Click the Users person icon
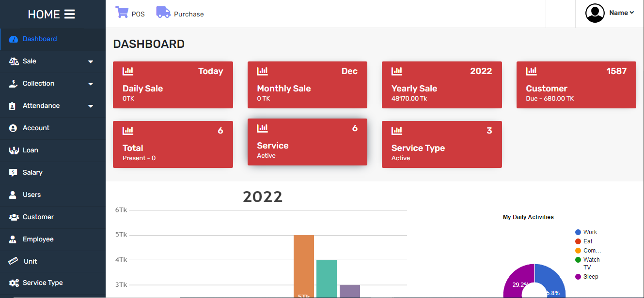Image resolution: width=644 pixels, height=298 pixels. click(x=13, y=195)
